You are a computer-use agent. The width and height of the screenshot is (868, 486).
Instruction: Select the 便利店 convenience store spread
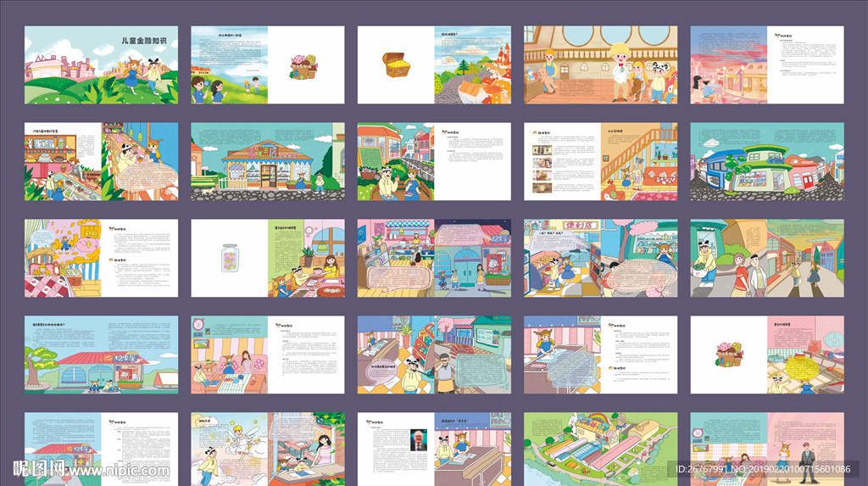601,258
